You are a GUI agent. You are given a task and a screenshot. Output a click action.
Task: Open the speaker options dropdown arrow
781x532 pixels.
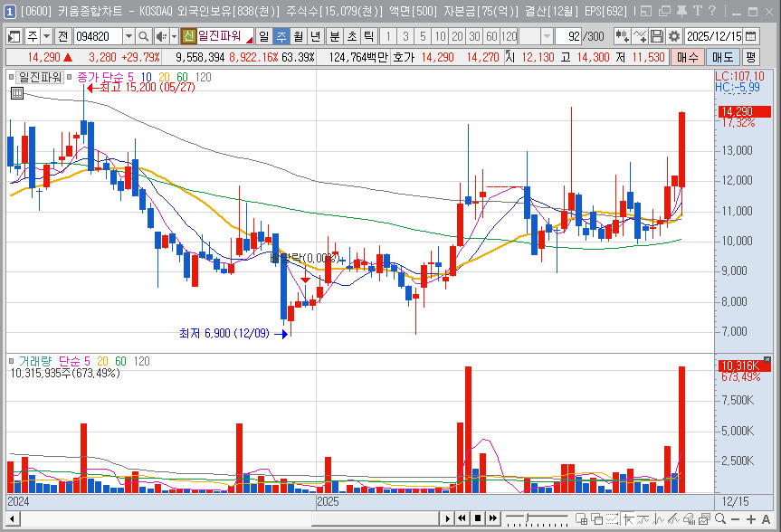coord(174,36)
